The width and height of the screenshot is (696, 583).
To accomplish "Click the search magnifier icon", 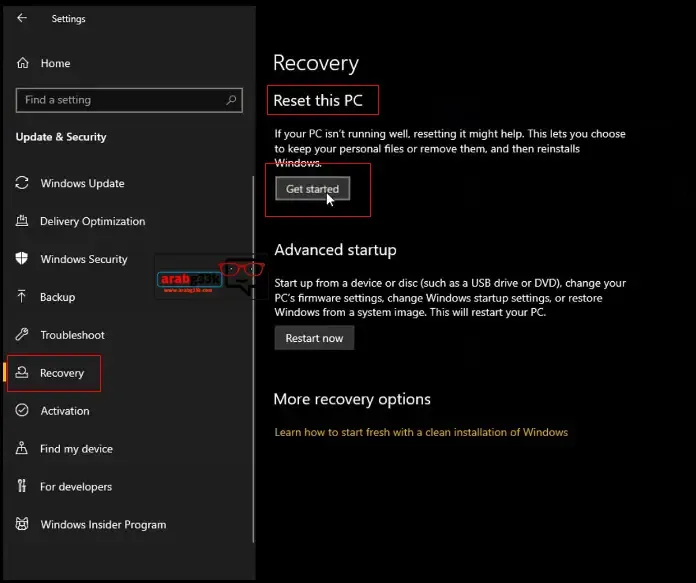I will (x=231, y=100).
